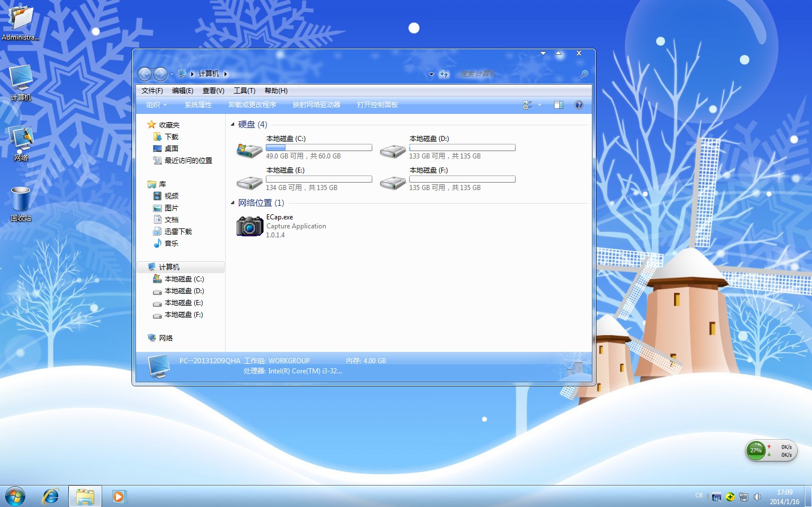Click 打开控制面板 toolbar button
Viewport: 812px width, 507px height.
tap(378, 105)
